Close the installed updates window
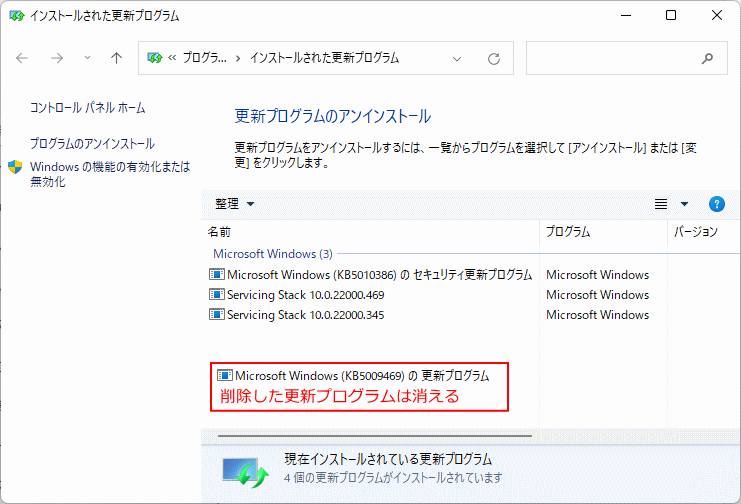This screenshot has width=741, height=504. tap(716, 16)
